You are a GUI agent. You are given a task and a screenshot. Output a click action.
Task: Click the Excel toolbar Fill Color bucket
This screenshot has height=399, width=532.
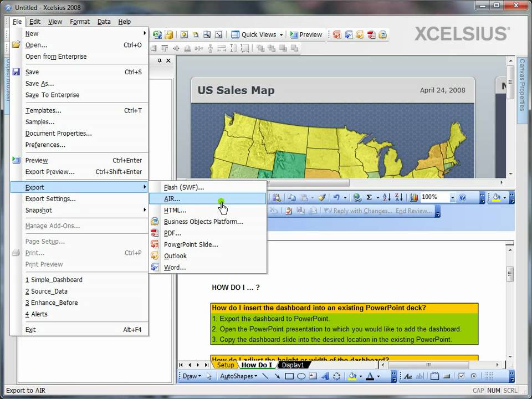(x=497, y=197)
